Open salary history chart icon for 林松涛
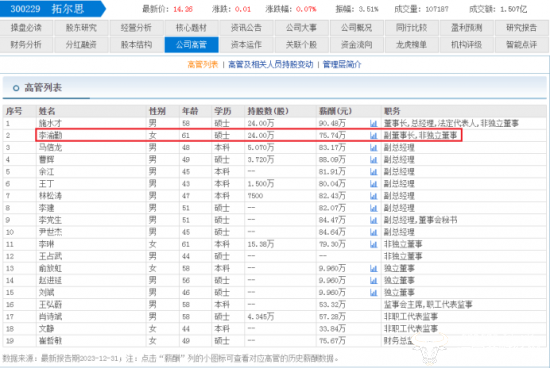 [x=373, y=196]
